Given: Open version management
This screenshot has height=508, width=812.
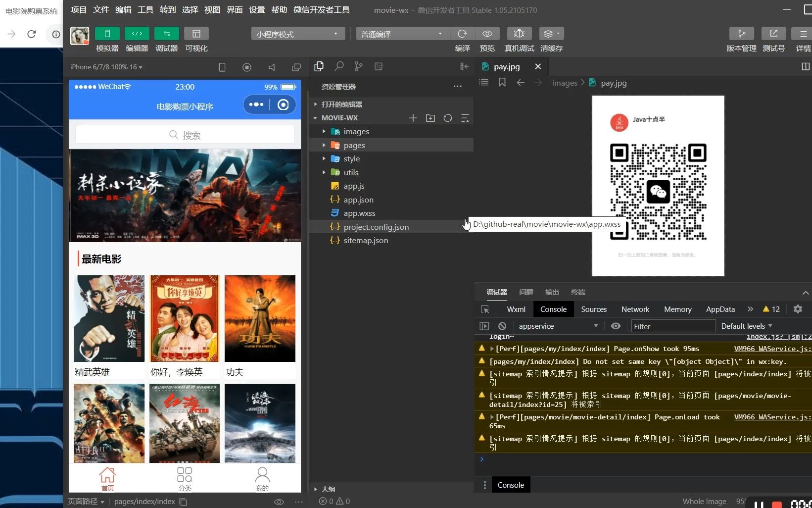Looking at the screenshot, I should [741, 33].
